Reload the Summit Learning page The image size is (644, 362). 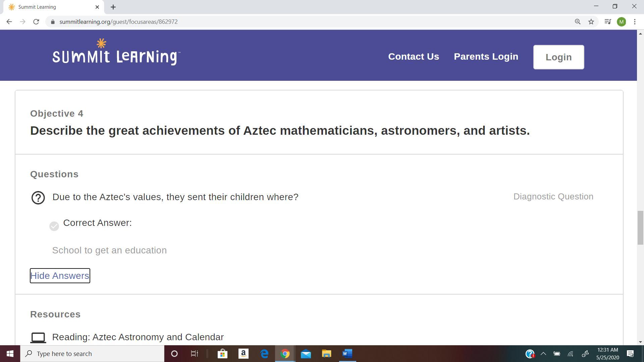[x=36, y=22]
